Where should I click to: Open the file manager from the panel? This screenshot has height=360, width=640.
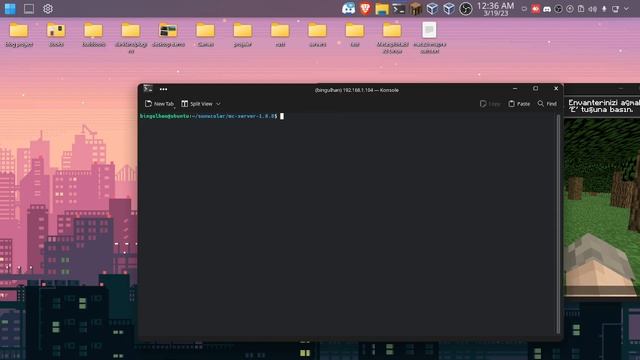coord(382,9)
